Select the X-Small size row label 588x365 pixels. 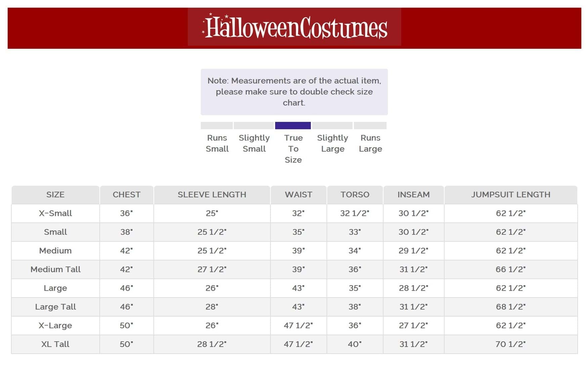coord(55,213)
